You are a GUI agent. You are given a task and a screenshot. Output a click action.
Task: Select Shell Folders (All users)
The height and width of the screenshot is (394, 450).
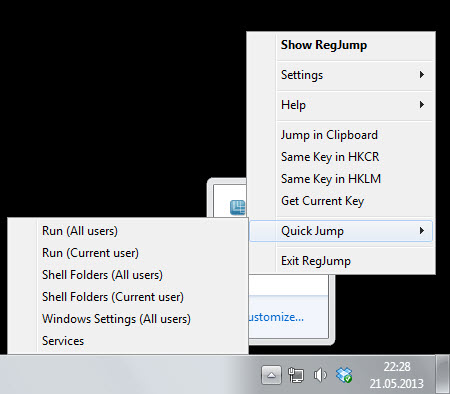[x=128, y=275]
